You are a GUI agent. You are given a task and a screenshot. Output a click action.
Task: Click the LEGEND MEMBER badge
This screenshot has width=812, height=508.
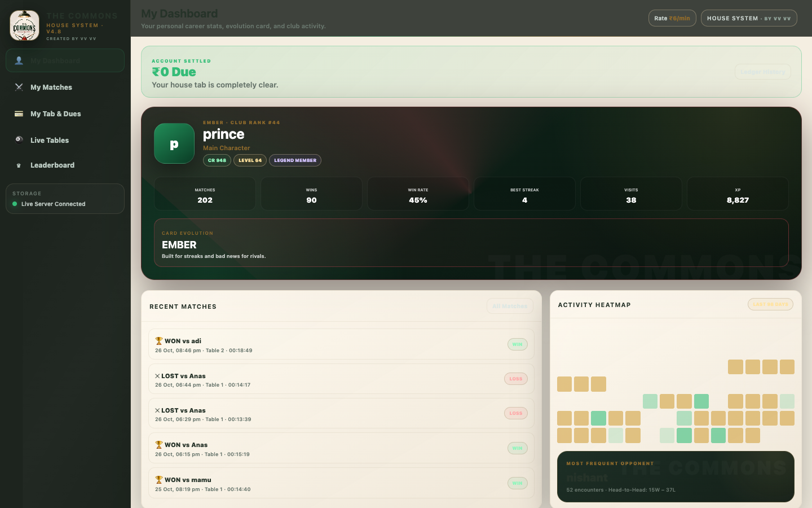(x=295, y=160)
